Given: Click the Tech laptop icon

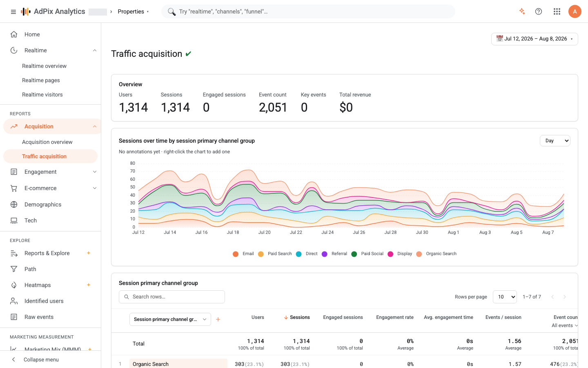Looking at the screenshot, I should [x=14, y=220].
